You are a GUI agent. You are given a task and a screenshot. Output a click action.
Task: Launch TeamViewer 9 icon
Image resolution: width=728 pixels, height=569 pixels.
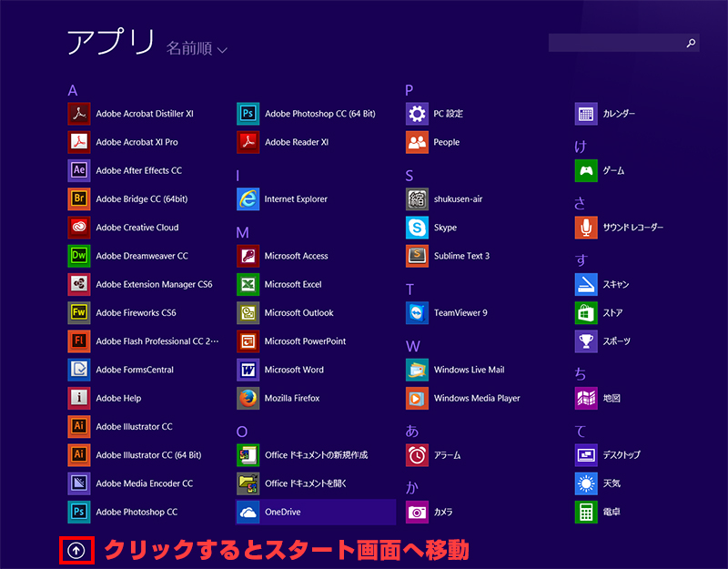tap(417, 312)
